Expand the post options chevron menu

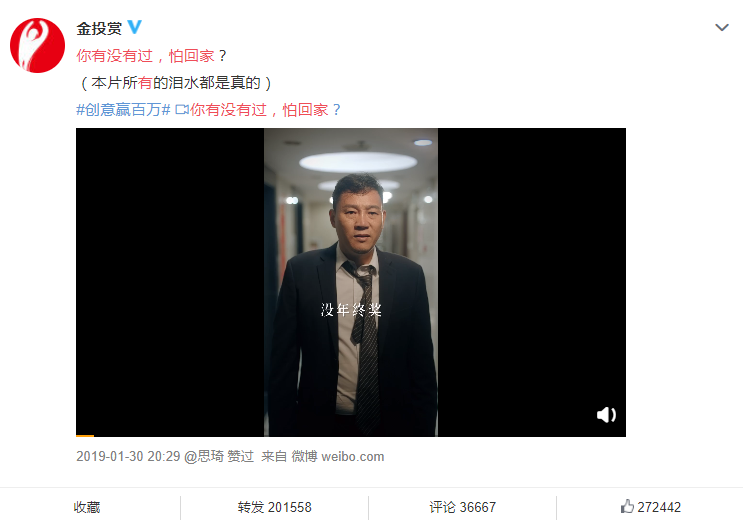point(722,27)
